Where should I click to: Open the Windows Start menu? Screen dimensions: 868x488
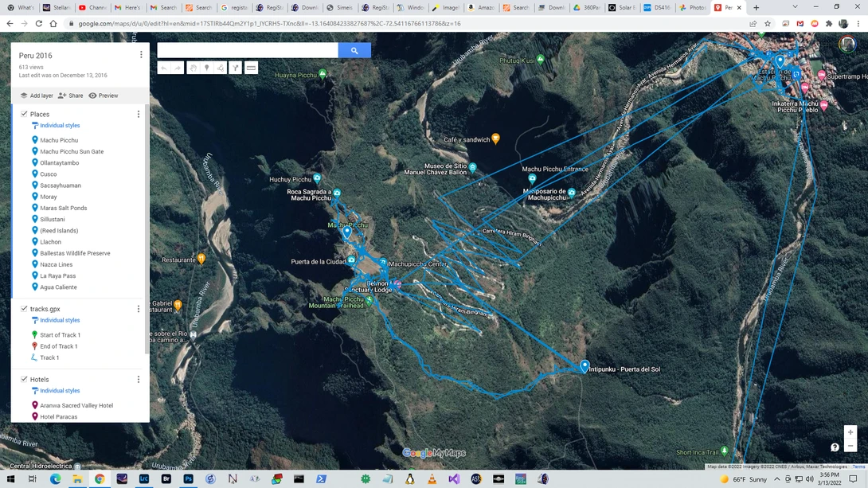pos(10,479)
